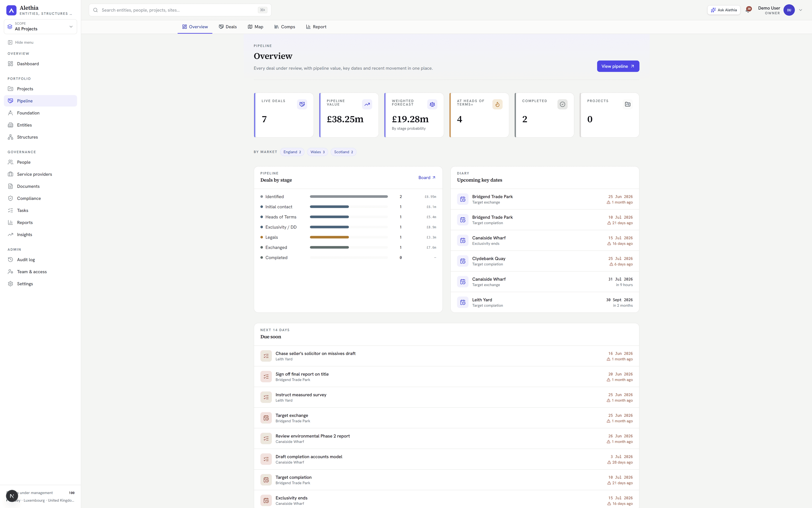The height and width of the screenshot is (508, 812).
Task: Filter by Scotland market chip
Action: click(x=343, y=152)
